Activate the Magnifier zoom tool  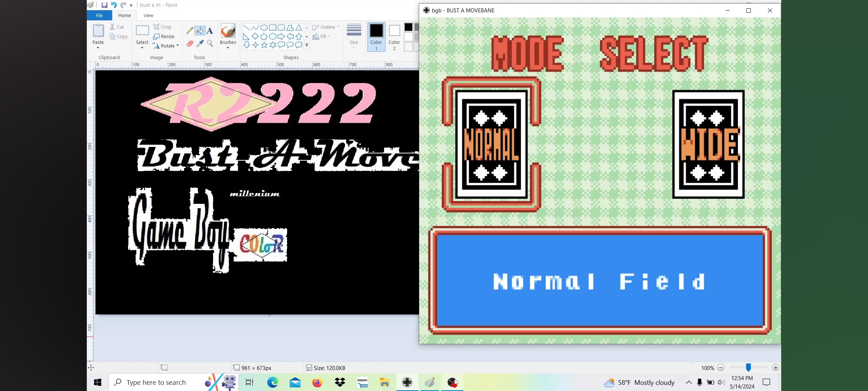(210, 44)
